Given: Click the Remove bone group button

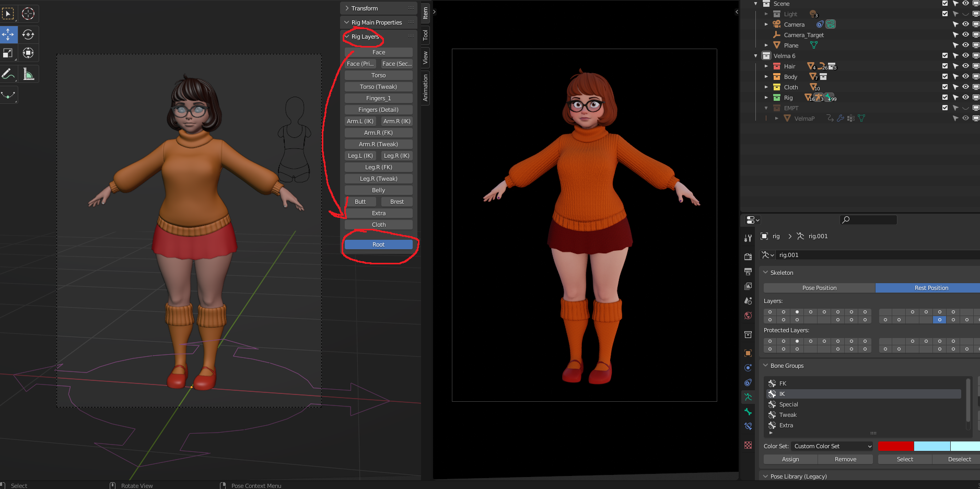Looking at the screenshot, I should 845,459.
